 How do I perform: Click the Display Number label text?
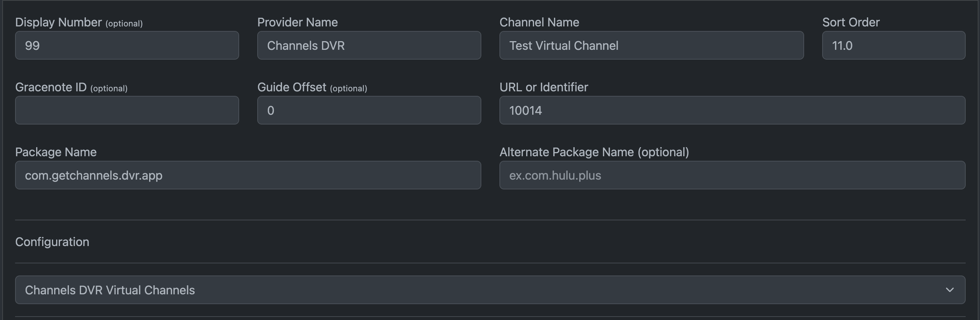tap(58, 23)
